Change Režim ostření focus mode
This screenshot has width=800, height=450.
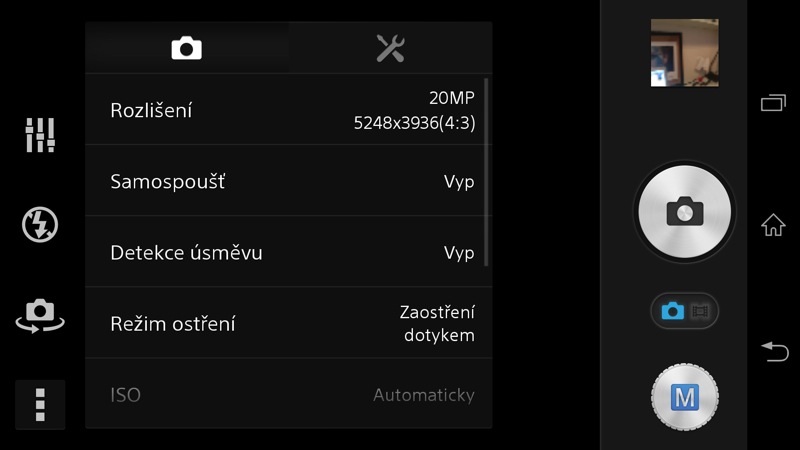(289, 323)
